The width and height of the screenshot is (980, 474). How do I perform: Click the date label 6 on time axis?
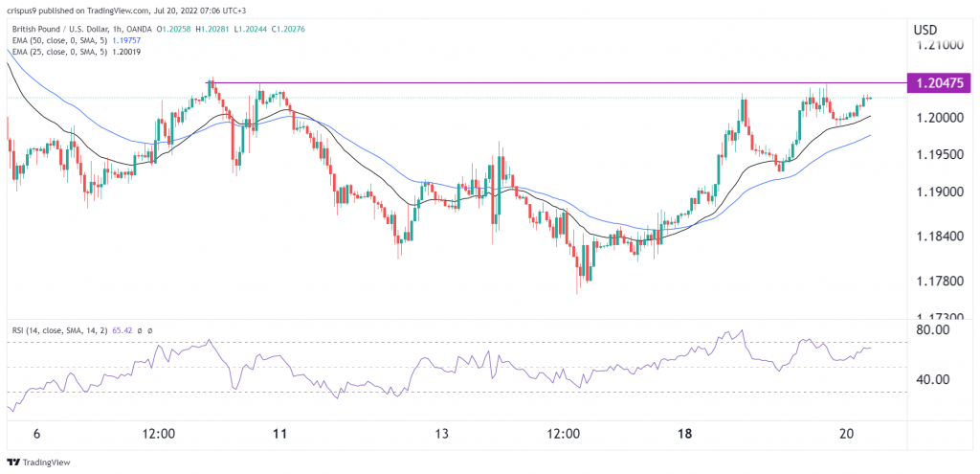[37, 434]
